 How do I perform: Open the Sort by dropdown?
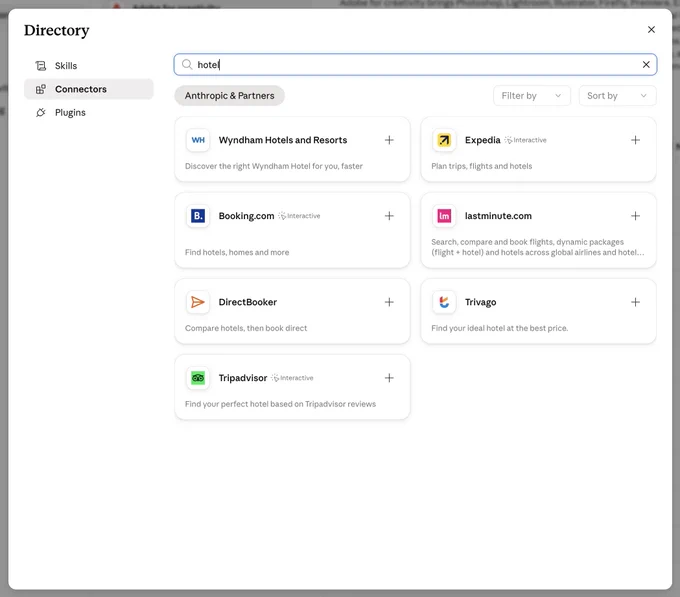[617, 96]
